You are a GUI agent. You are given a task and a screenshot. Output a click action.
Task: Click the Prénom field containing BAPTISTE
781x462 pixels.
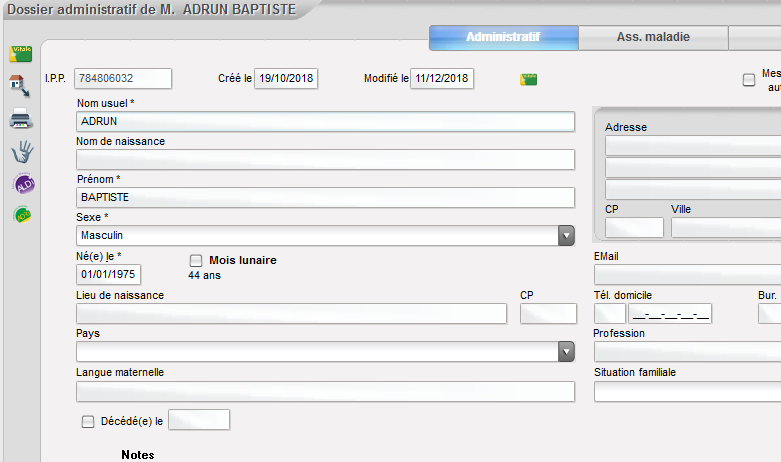tap(325, 197)
